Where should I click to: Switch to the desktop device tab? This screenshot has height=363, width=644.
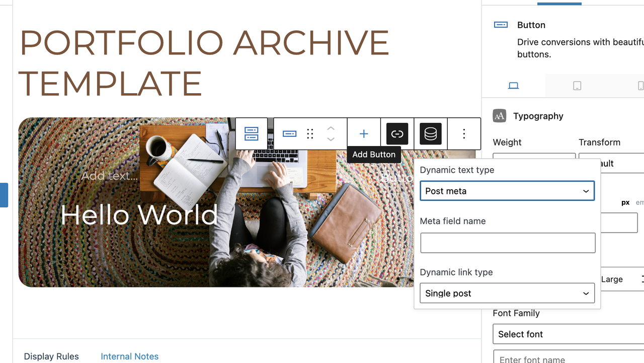pyautogui.click(x=513, y=86)
